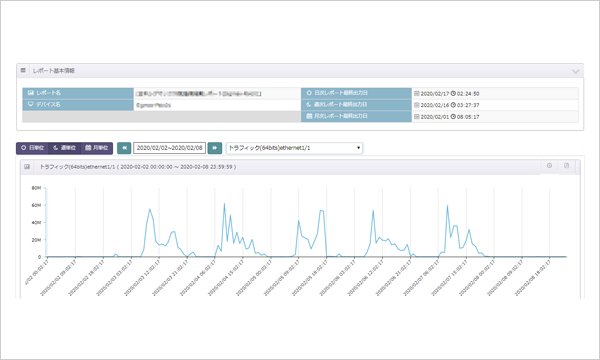Click the time value 02:24:50

click(x=468, y=94)
